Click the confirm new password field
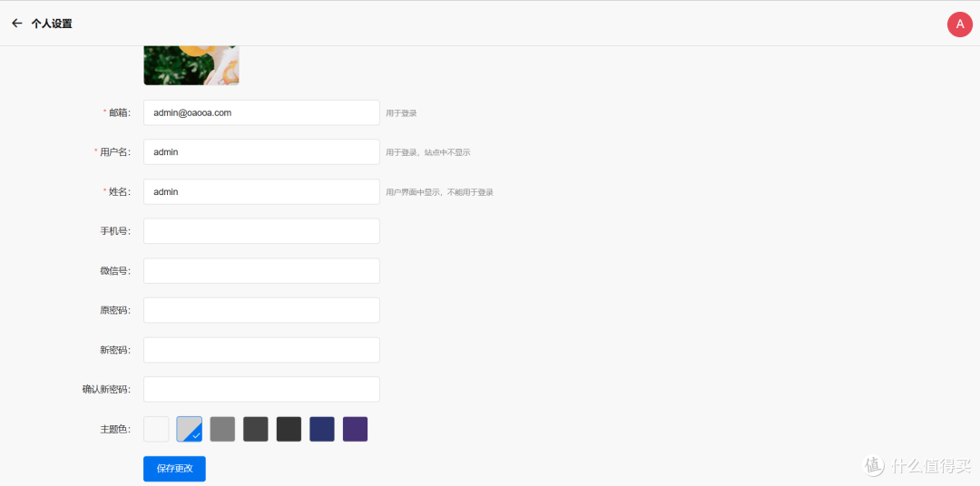 point(261,389)
